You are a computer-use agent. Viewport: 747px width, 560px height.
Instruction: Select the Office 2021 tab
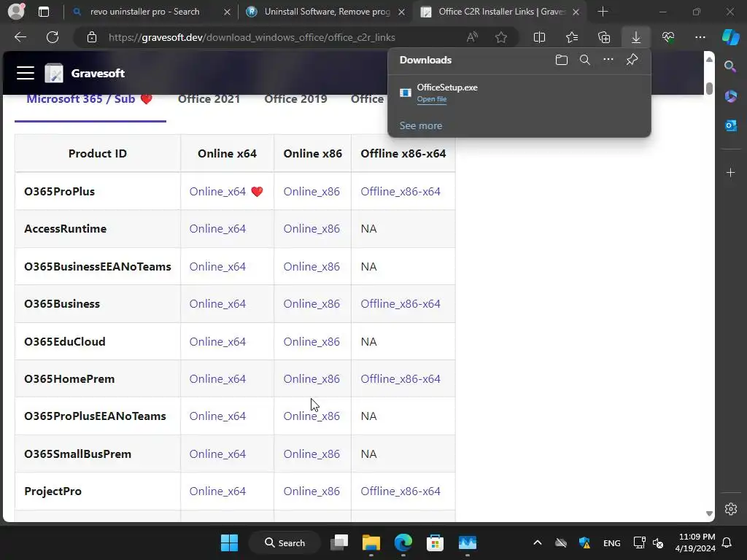tap(209, 99)
